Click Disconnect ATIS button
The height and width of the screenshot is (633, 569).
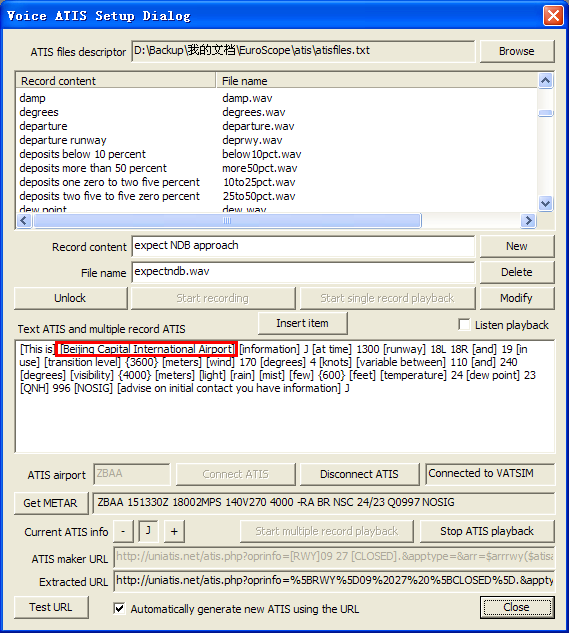(x=359, y=474)
